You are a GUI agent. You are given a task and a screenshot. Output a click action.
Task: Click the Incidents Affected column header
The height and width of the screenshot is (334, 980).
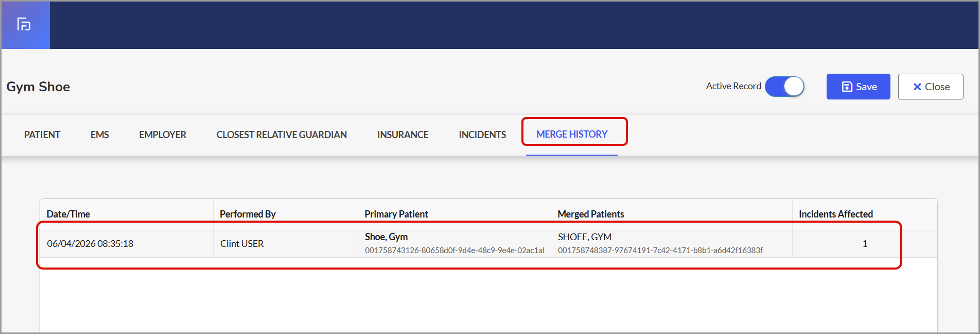(x=836, y=214)
